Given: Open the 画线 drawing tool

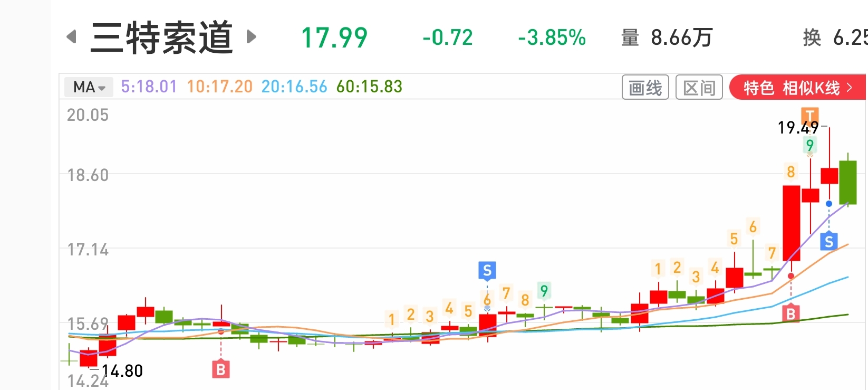Looking at the screenshot, I should [645, 88].
